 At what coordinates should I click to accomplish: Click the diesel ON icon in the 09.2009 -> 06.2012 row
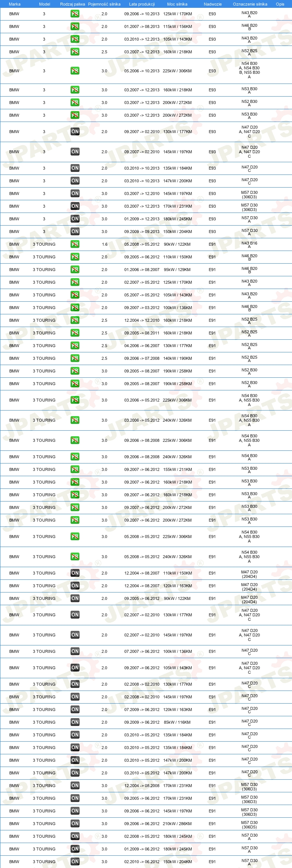tap(75, 722)
